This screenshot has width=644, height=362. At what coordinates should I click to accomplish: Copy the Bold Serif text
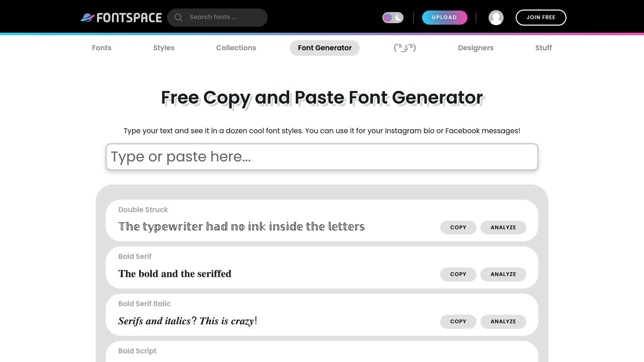(x=458, y=274)
